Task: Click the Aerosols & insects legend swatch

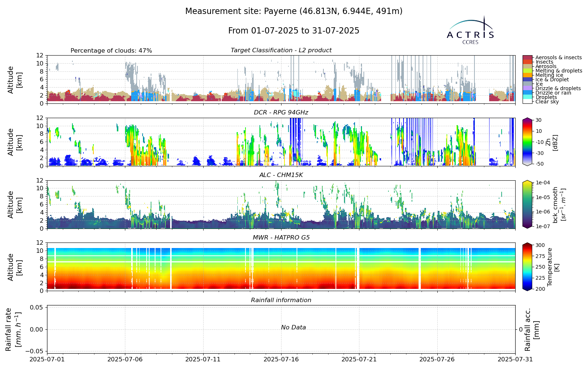Action: [527, 57]
